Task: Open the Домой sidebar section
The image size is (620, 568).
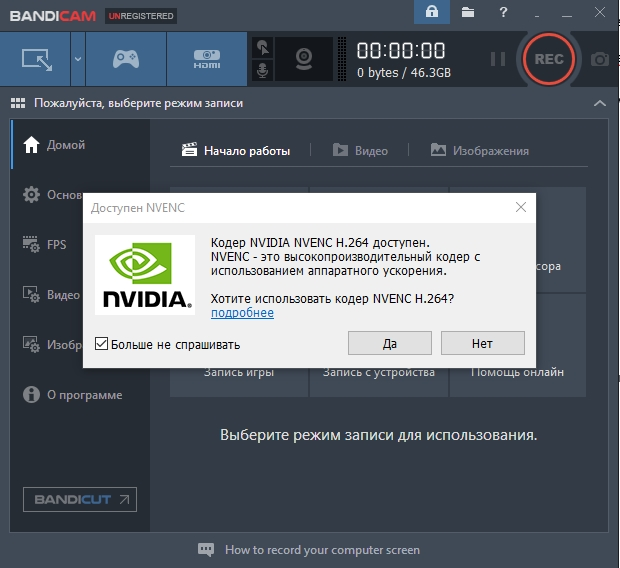Action: [81, 145]
